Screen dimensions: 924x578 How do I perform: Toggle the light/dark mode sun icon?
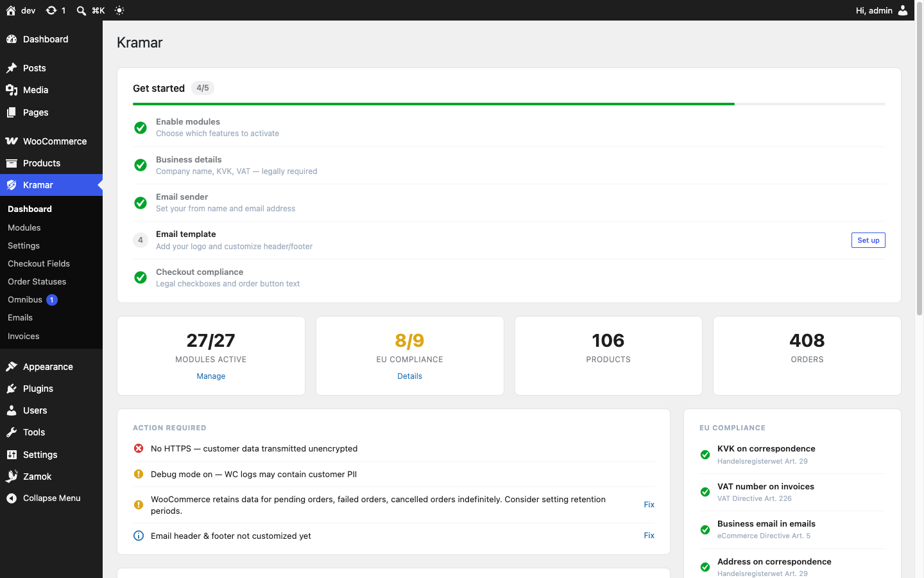(119, 10)
